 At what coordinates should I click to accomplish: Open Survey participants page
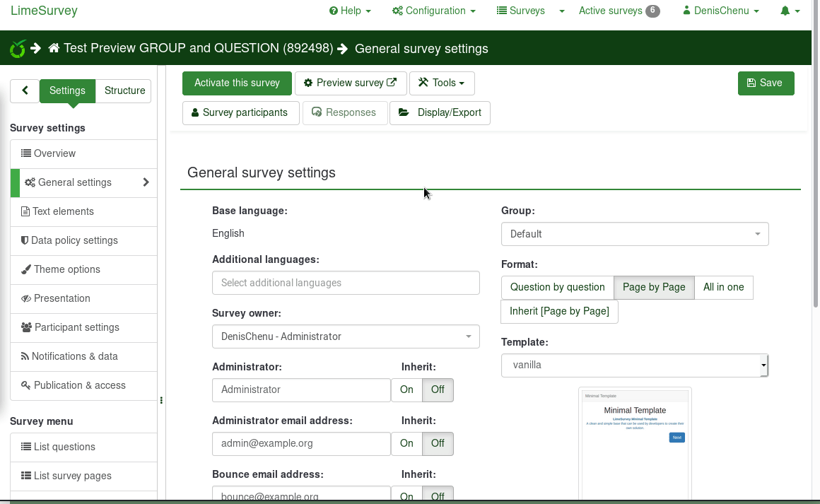(240, 112)
